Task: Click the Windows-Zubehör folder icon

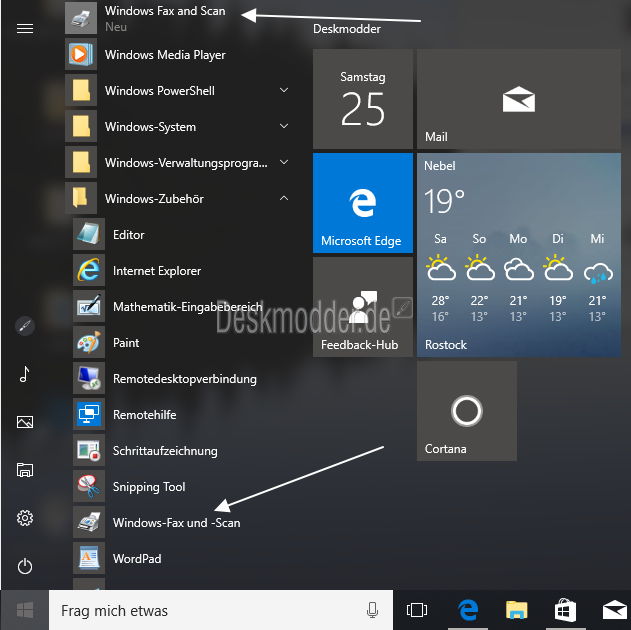Action: click(81, 198)
